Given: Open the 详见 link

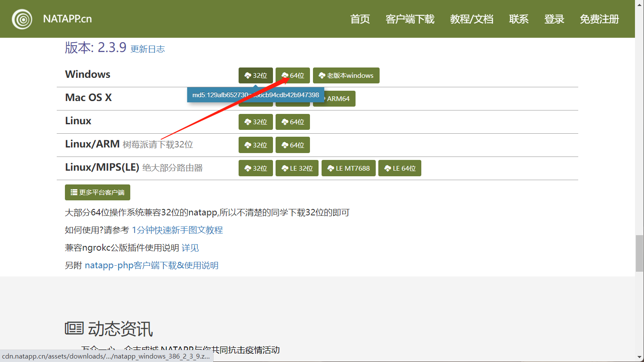Looking at the screenshot, I should (x=190, y=248).
